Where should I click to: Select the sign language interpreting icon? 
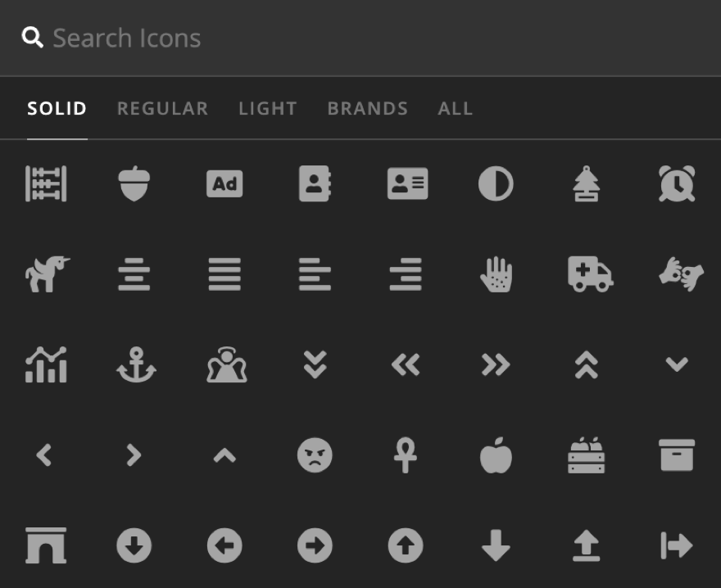pos(678,274)
